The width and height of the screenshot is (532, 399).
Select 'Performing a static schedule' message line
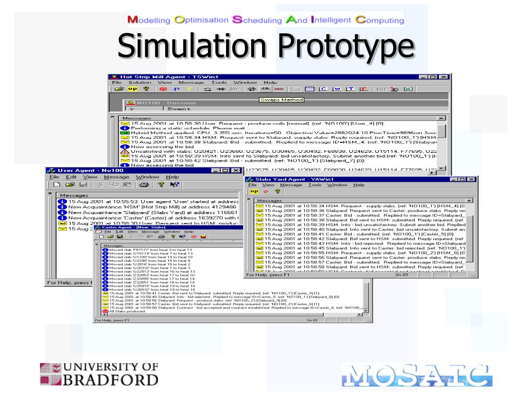click(x=184, y=128)
